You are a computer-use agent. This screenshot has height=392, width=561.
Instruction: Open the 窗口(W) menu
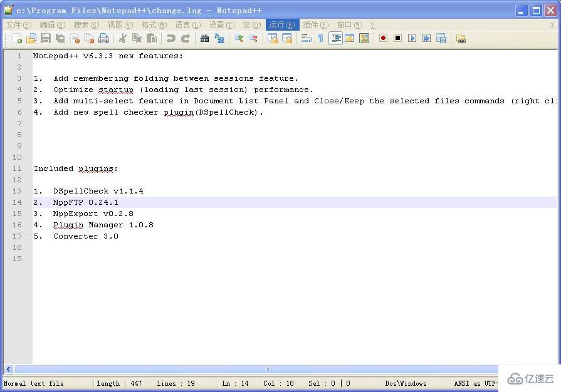tap(350, 25)
